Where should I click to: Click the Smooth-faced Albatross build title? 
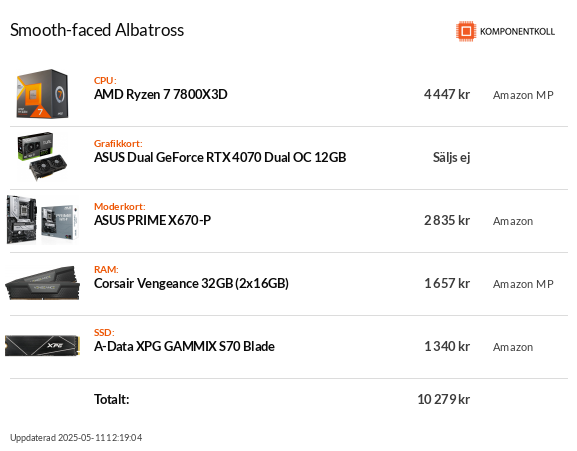coord(97,30)
